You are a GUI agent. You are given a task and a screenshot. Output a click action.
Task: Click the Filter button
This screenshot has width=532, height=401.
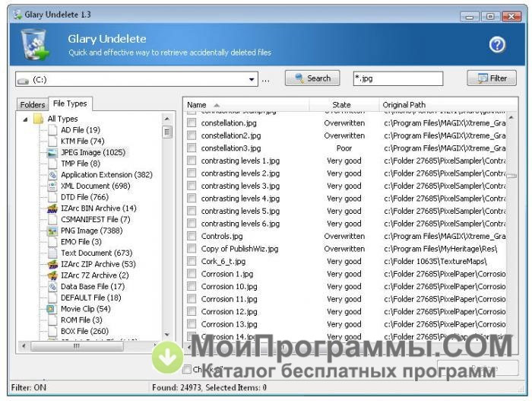coord(492,78)
